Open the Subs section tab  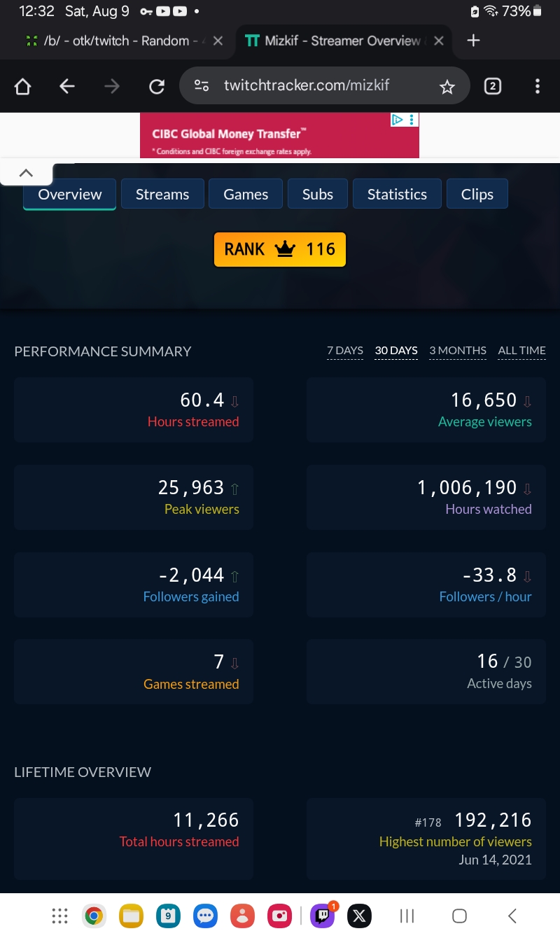[x=318, y=194]
